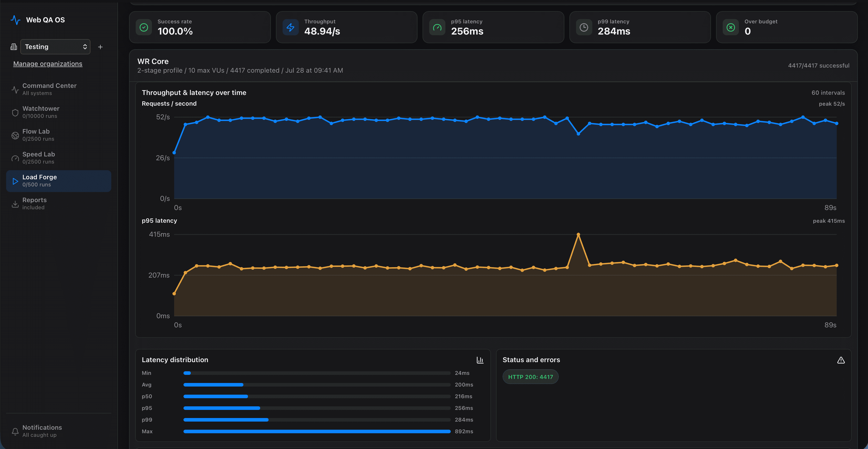This screenshot has width=868, height=449.
Task: Click the plus icon to add organization
Action: coord(100,47)
